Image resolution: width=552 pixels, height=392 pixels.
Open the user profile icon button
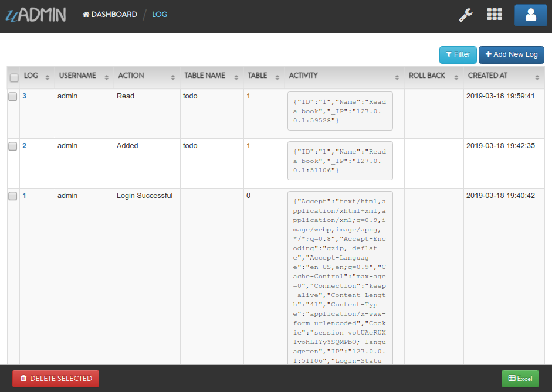[530, 15]
